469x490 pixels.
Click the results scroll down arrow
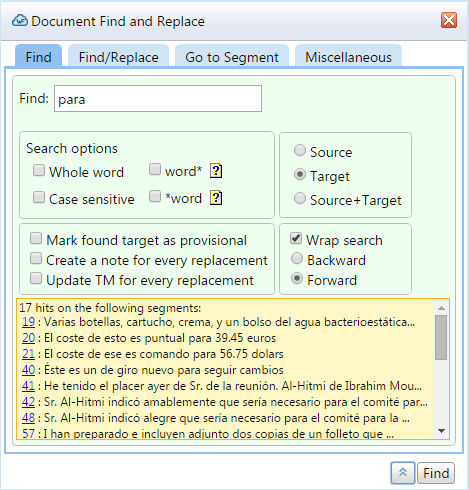pyautogui.click(x=441, y=431)
